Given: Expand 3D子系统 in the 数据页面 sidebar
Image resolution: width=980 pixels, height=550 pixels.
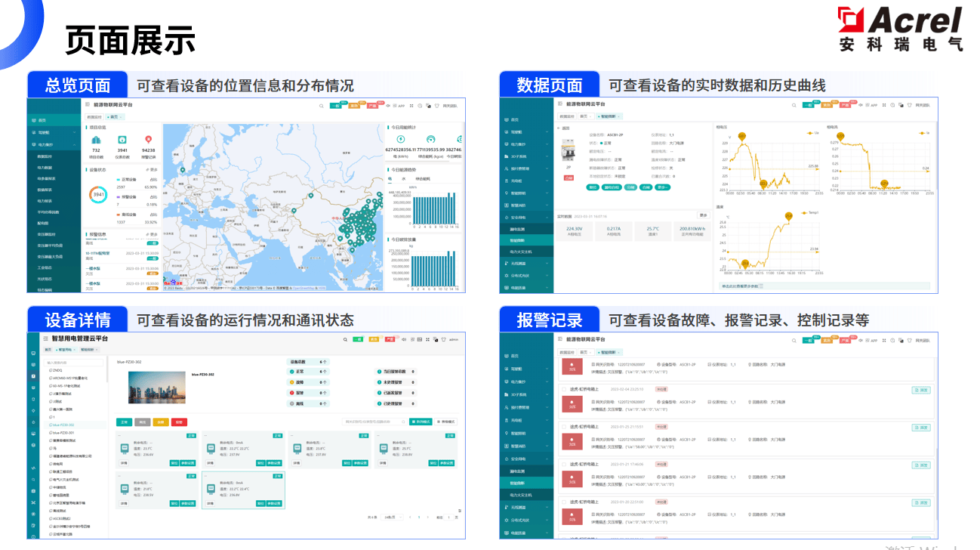Looking at the screenshot, I should (x=526, y=156).
